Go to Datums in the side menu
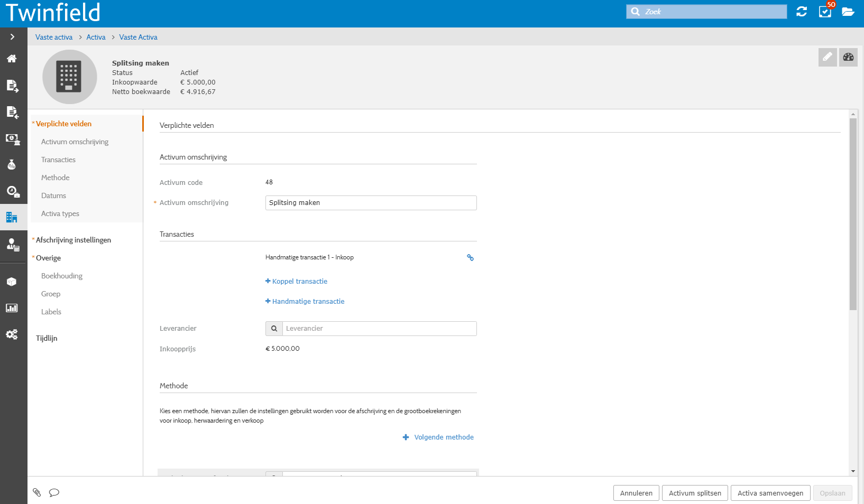This screenshot has width=864, height=504. pyautogui.click(x=53, y=195)
